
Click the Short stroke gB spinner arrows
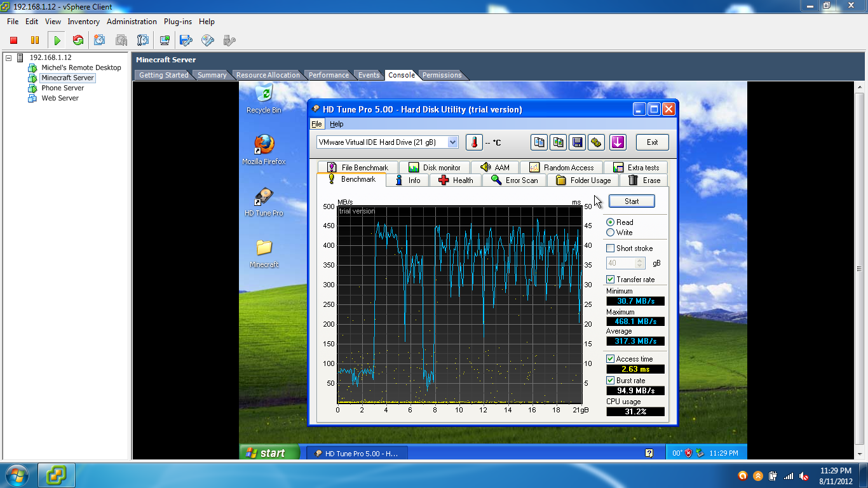click(x=641, y=263)
